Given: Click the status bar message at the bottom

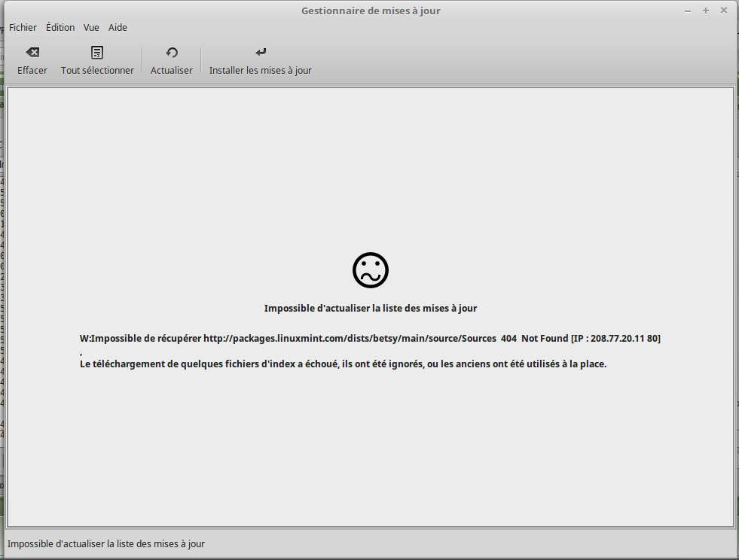Looking at the screenshot, I should point(106,543).
